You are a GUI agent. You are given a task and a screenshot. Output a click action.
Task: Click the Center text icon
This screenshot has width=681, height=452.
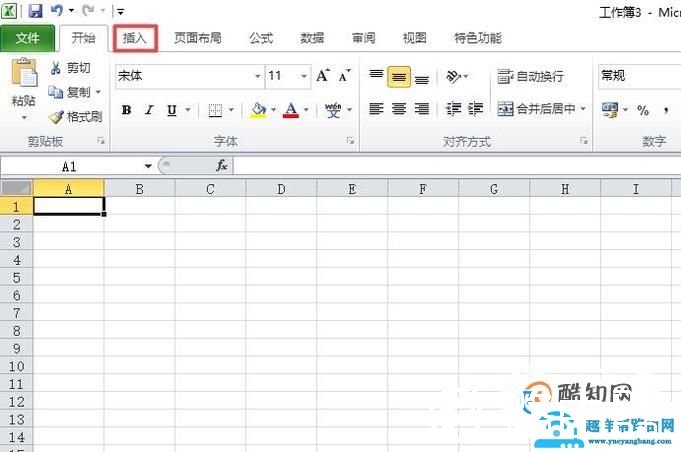[399, 109]
